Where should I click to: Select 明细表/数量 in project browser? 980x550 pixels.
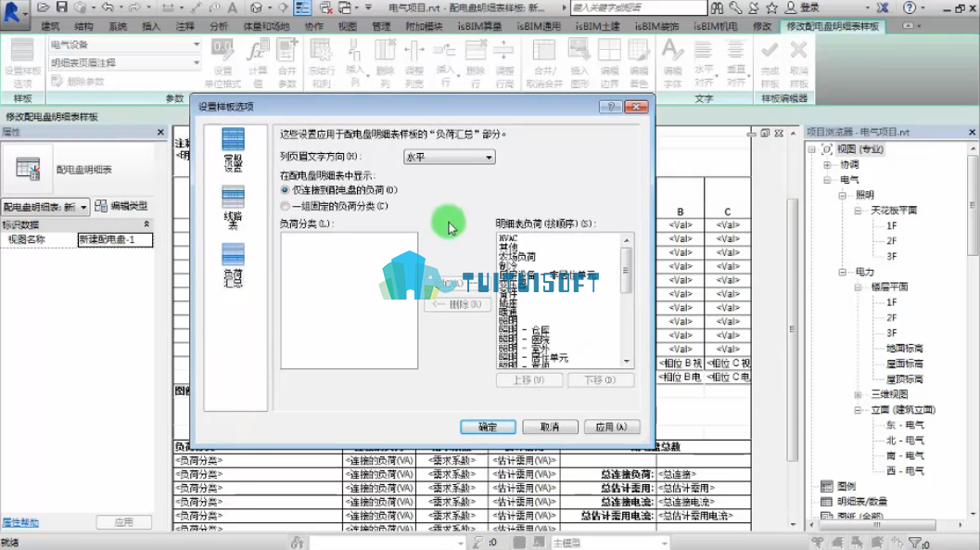point(862,502)
